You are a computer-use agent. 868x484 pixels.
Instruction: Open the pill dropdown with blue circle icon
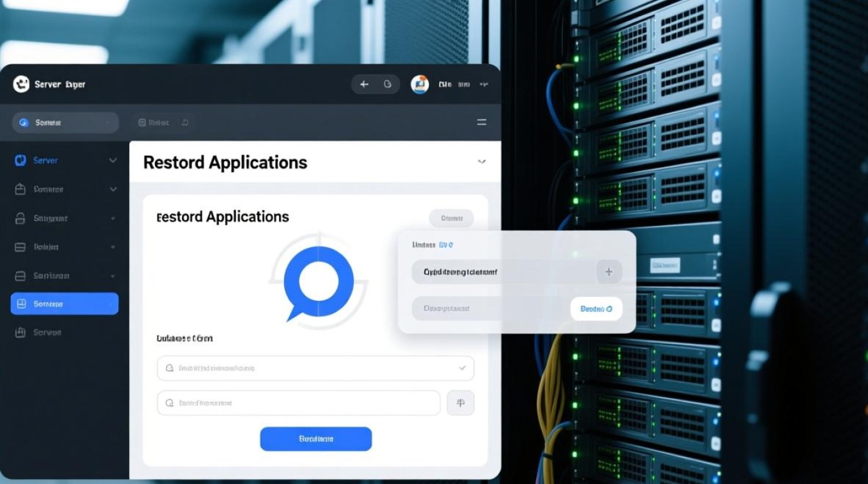click(65, 123)
